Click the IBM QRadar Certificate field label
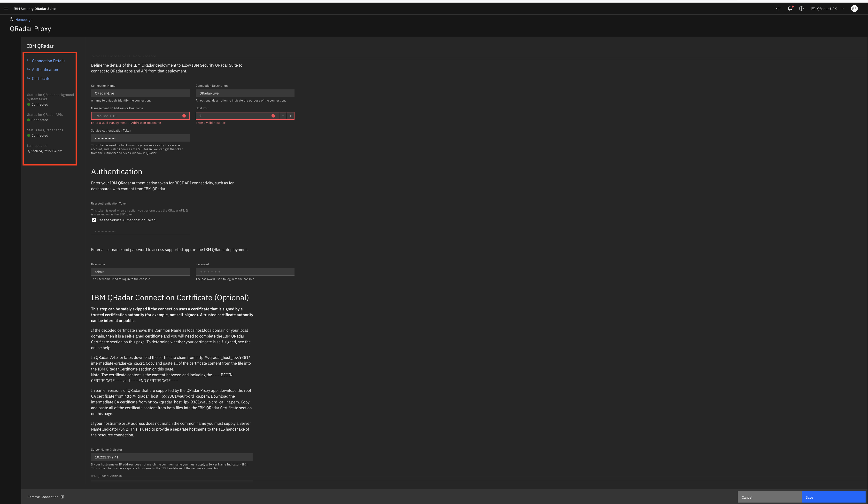The width and height of the screenshot is (868, 504). [107, 476]
